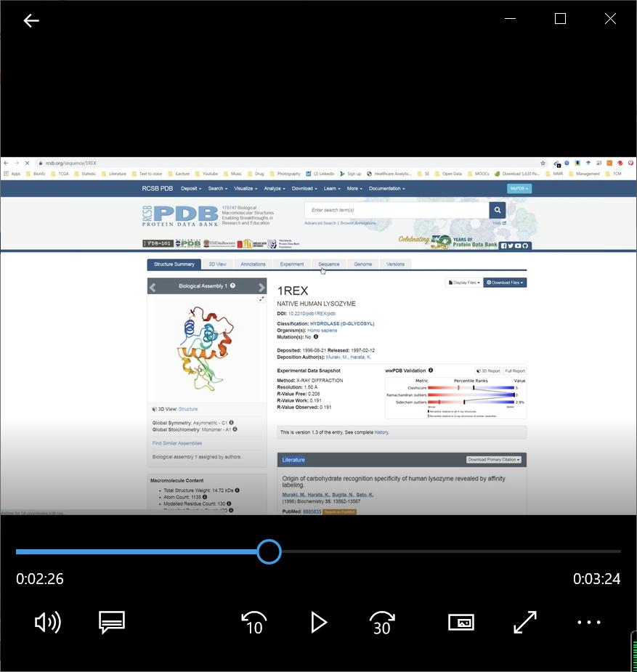Image resolution: width=637 pixels, height=672 pixels.
Task: Open the RCSB PDB home link in navbar
Action: pos(157,189)
